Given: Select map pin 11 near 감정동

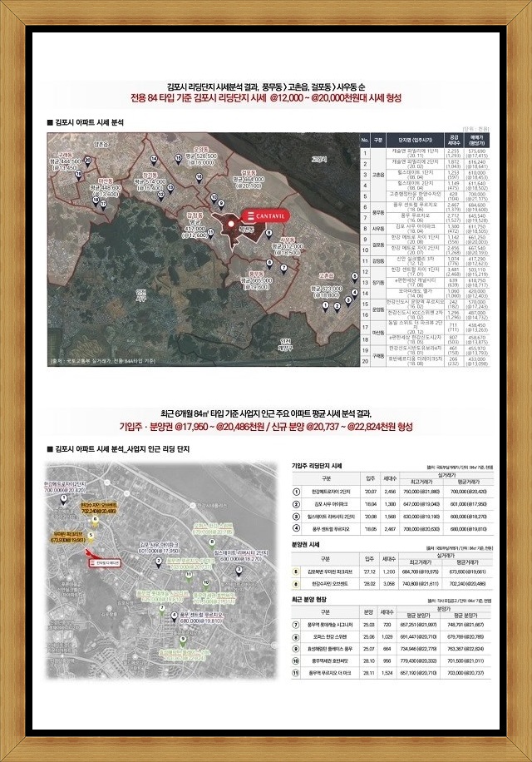Looking at the screenshot, I should tap(210, 233).
